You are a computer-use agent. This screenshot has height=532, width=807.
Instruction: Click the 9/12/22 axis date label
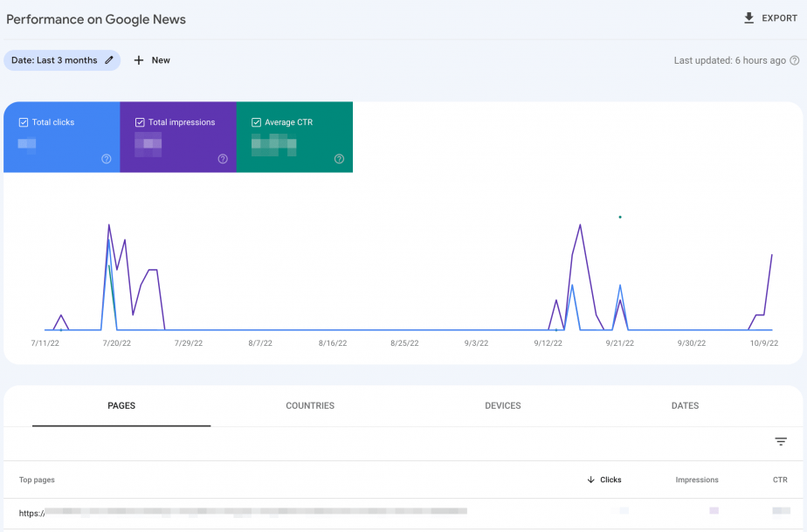[x=548, y=343]
